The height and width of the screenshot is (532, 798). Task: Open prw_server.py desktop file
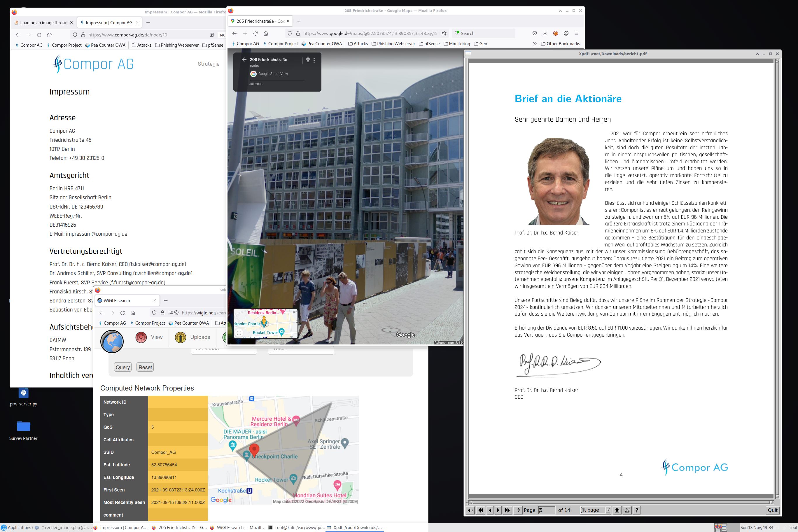click(x=23, y=397)
